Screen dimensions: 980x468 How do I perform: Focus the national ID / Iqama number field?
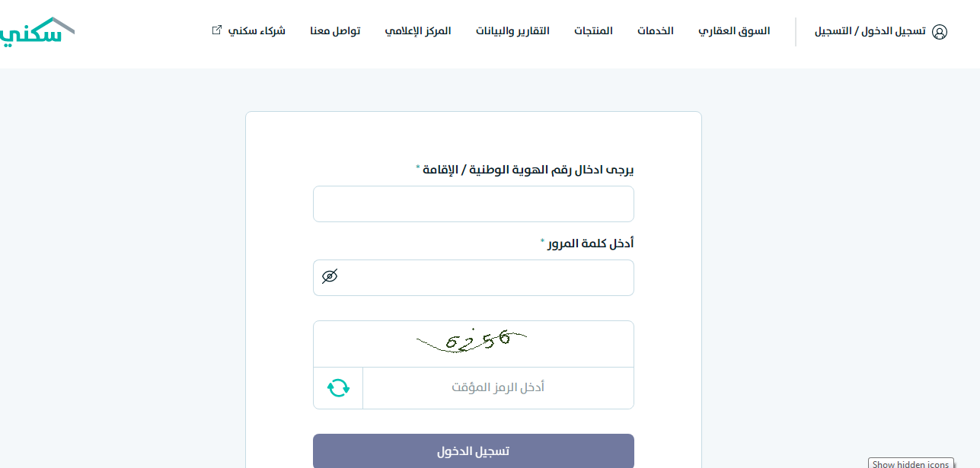click(474, 204)
